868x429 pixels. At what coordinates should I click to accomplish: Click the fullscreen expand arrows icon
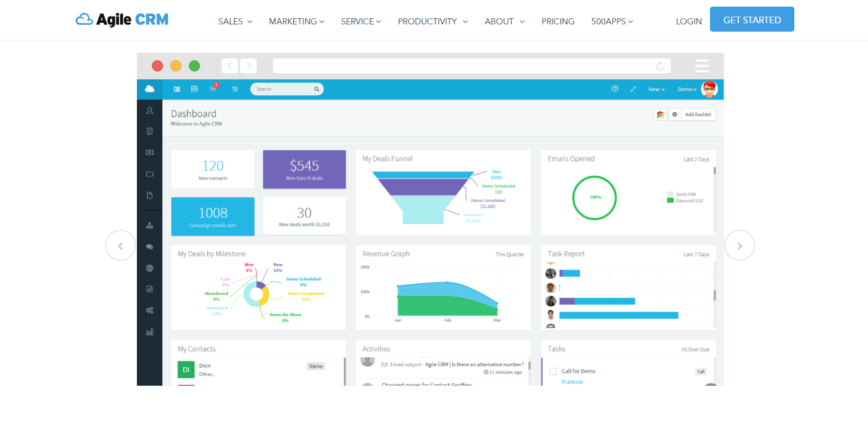pyautogui.click(x=633, y=89)
